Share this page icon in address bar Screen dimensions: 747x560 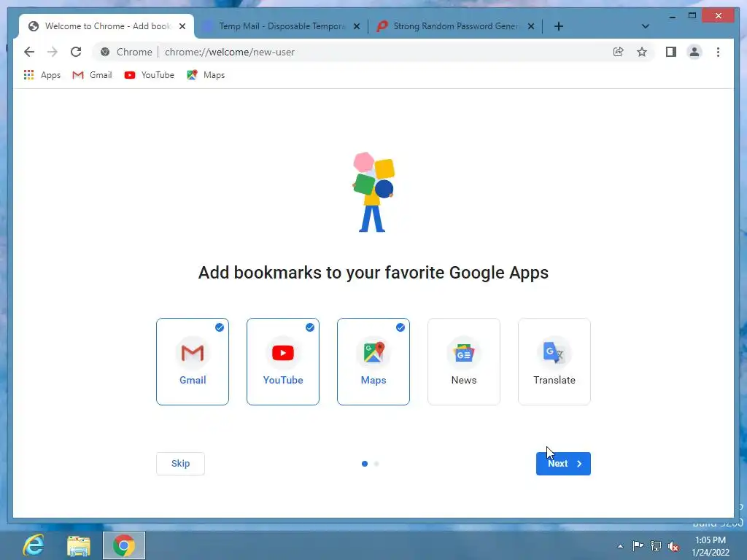point(619,52)
